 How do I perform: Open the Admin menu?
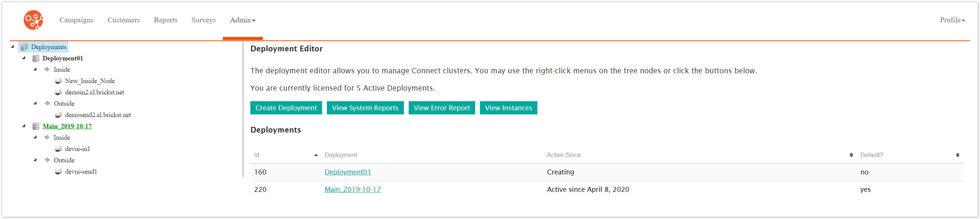click(x=242, y=20)
